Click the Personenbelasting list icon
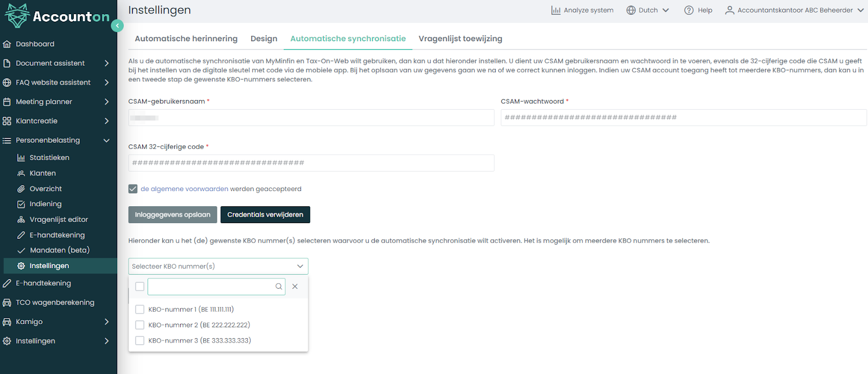Screen dimensions: 868x374 pyautogui.click(x=7, y=140)
